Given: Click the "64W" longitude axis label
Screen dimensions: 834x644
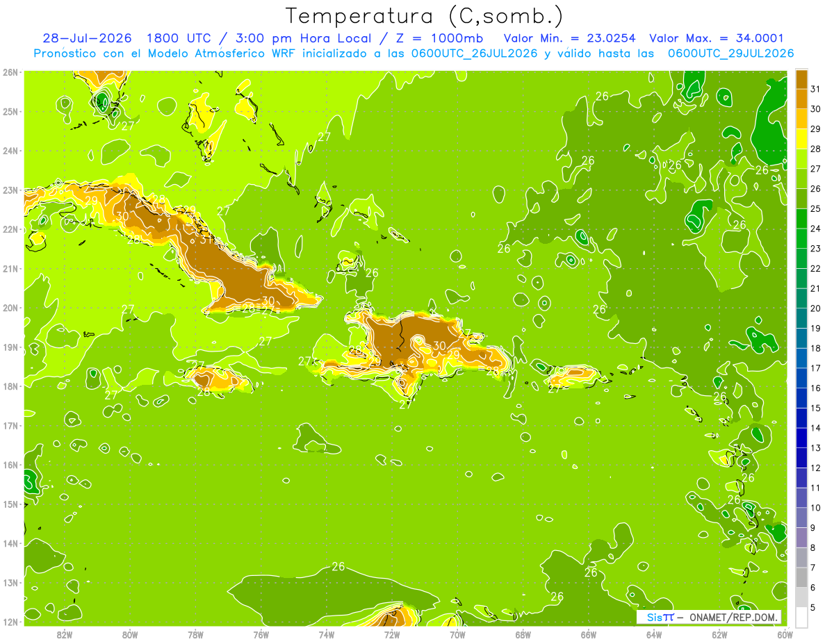Looking at the screenshot, I should pyautogui.click(x=653, y=635).
